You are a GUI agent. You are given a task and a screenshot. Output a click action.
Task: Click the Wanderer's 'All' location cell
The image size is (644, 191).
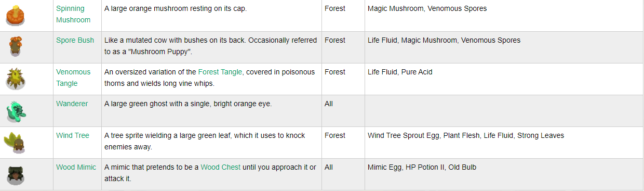pyautogui.click(x=343, y=110)
